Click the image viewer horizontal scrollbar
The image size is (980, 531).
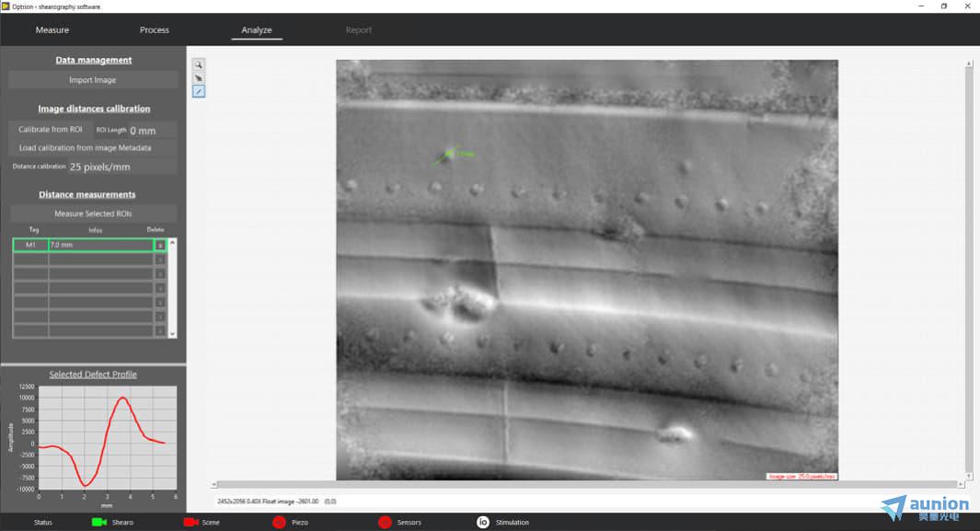(587, 484)
